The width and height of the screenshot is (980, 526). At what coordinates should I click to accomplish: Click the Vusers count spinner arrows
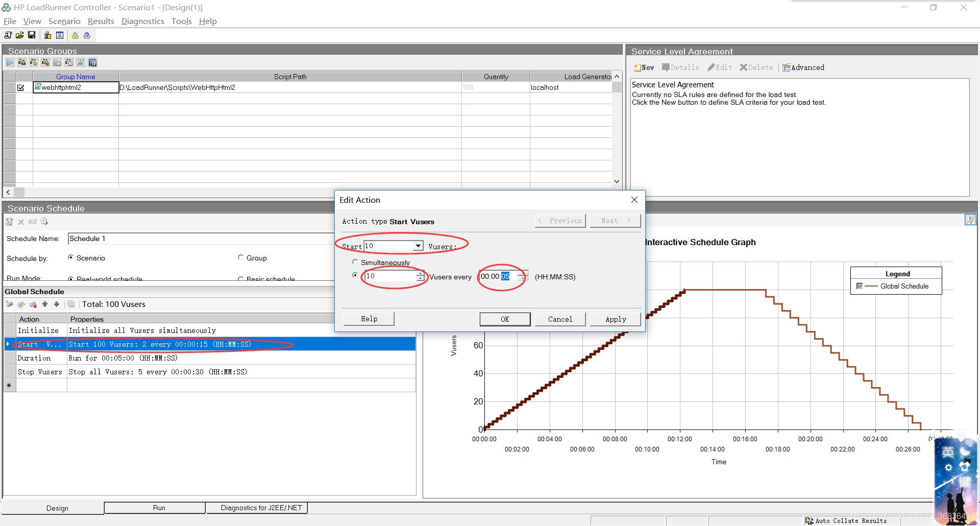point(420,276)
